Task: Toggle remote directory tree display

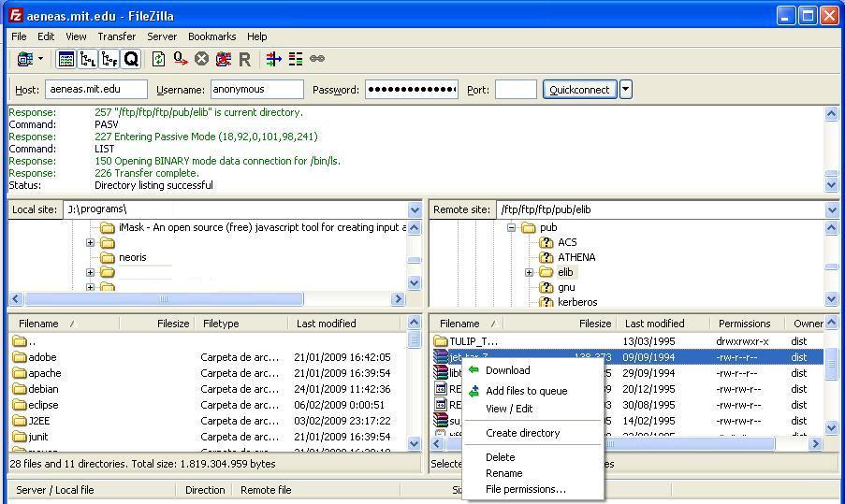Action: tap(109, 59)
